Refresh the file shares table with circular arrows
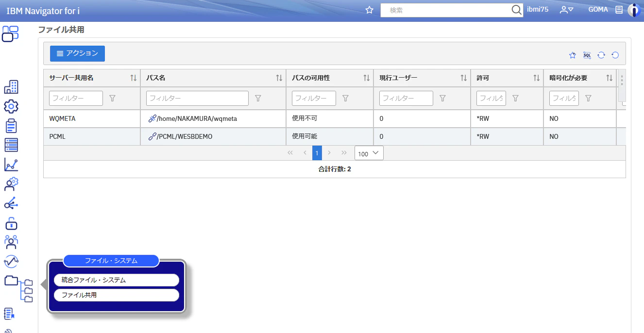This screenshot has width=644, height=333. [x=601, y=55]
